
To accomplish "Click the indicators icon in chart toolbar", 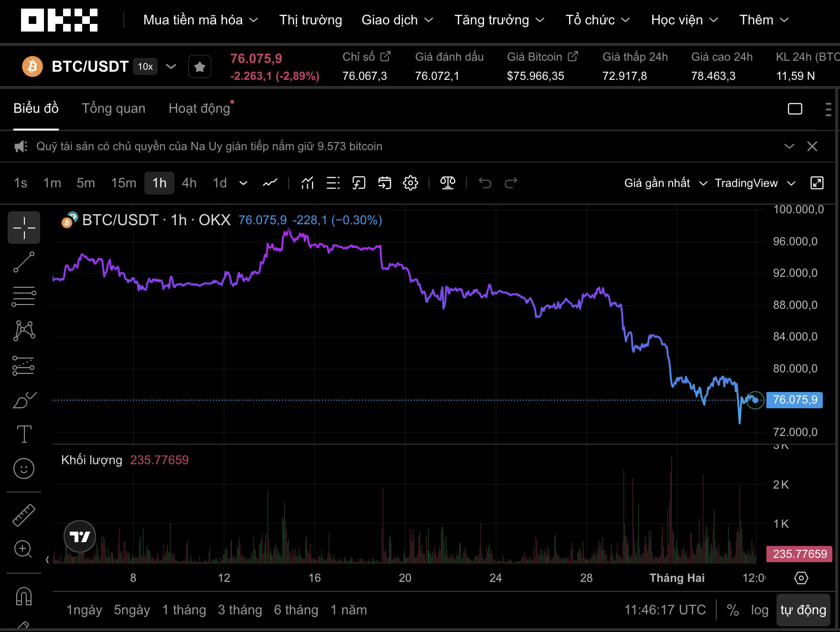I will click(x=307, y=183).
